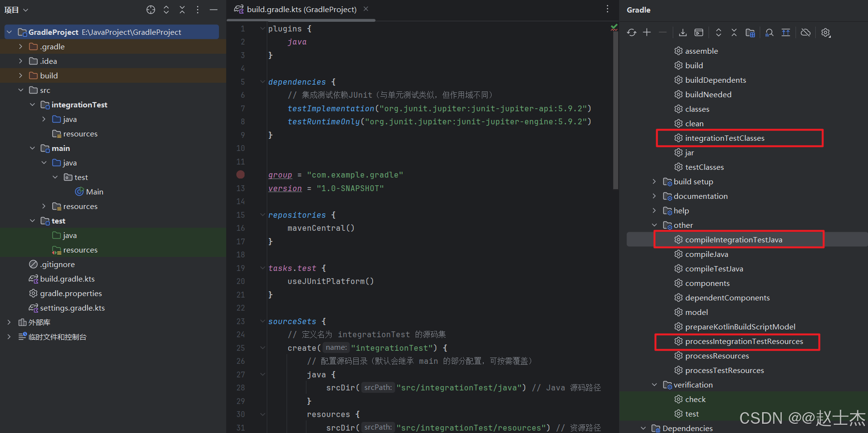Collapse the other task group
This screenshot has height=433, width=868.
coord(654,225)
